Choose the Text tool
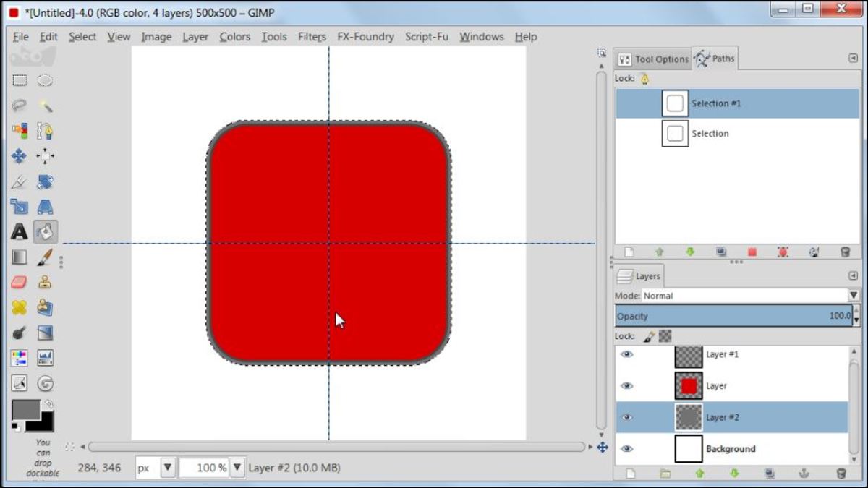 [x=20, y=231]
